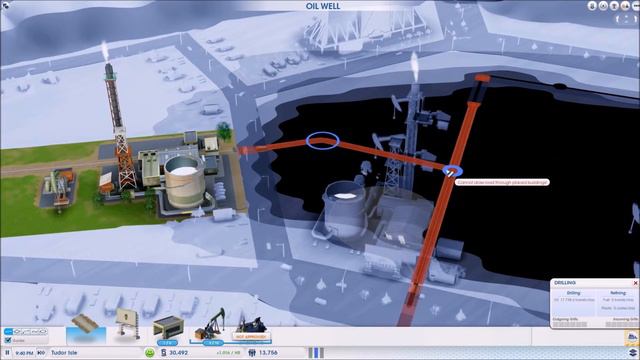Open the population panel showing 13,756
The height and width of the screenshot is (360, 640).
click(x=263, y=353)
